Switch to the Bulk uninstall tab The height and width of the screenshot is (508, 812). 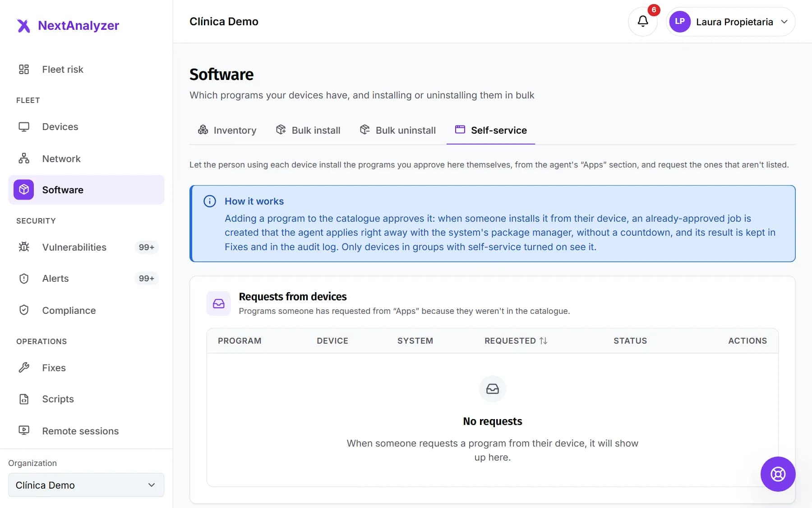[398, 130]
